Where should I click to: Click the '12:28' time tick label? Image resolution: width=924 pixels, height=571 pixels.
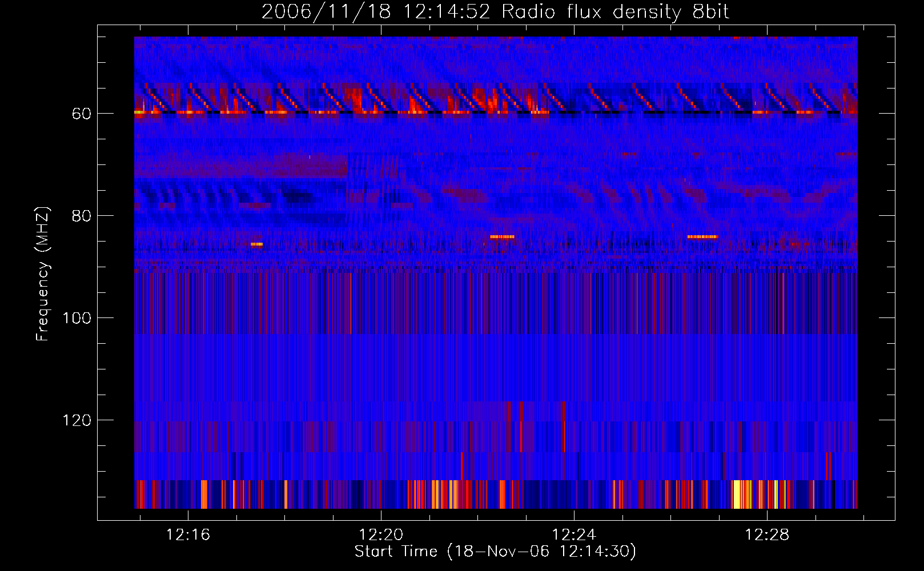[767, 535]
